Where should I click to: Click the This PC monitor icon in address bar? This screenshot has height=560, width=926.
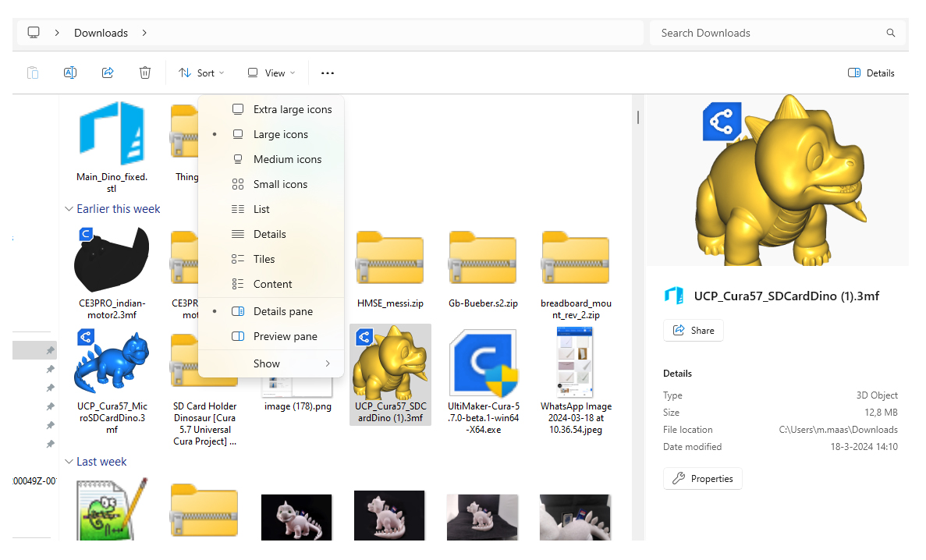(34, 33)
